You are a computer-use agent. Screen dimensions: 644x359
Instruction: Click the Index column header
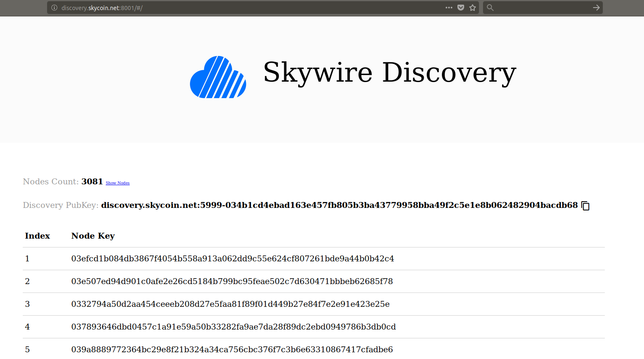(37, 236)
